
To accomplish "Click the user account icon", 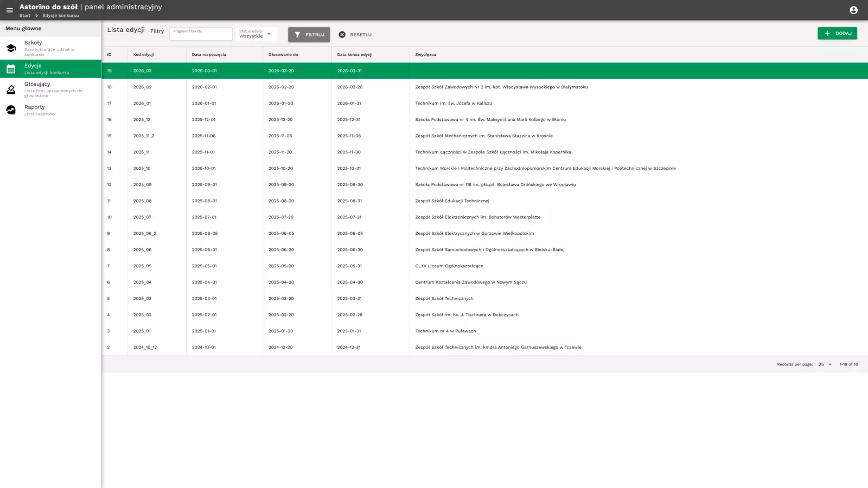I will pyautogui.click(x=852, y=10).
